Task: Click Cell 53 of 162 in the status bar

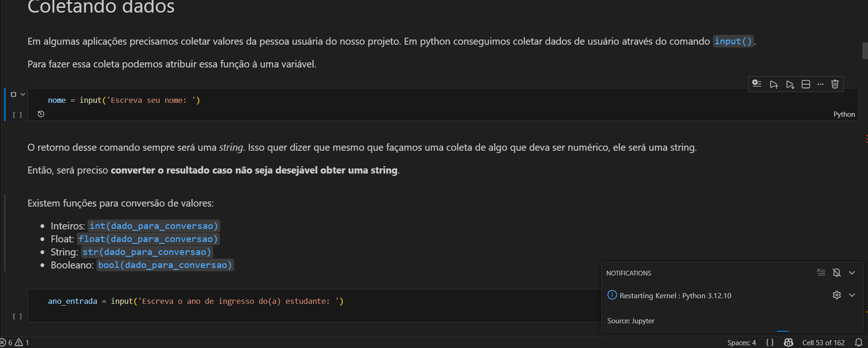Action: coord(823,342)
